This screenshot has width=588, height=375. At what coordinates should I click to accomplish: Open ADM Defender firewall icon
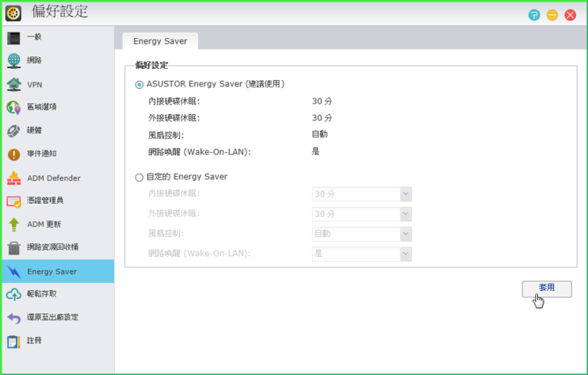(14, 178)
